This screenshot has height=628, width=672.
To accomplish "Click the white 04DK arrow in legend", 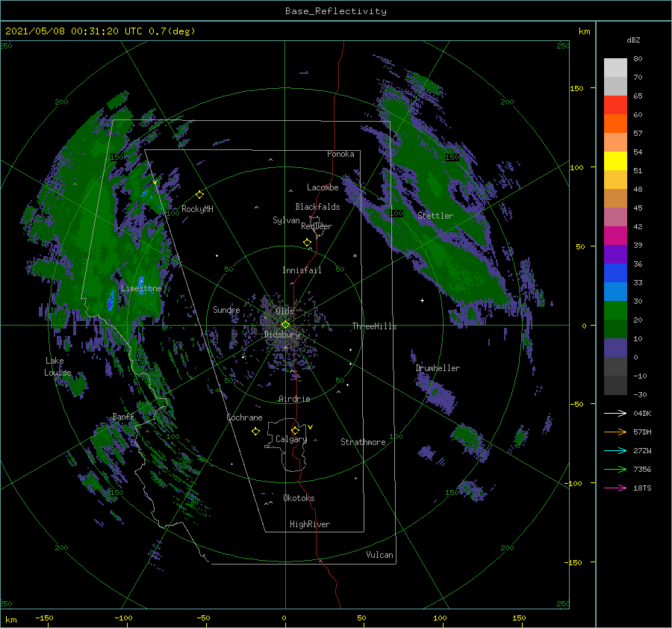I will (615, 413).
